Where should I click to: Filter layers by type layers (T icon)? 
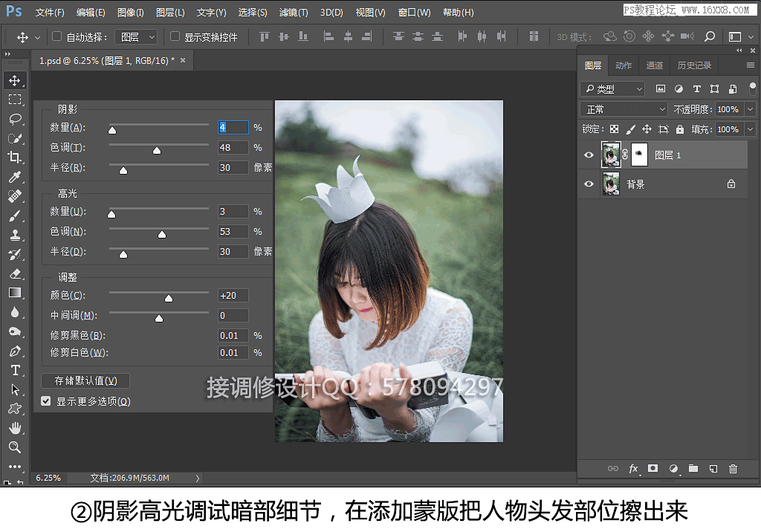point(696,89)
